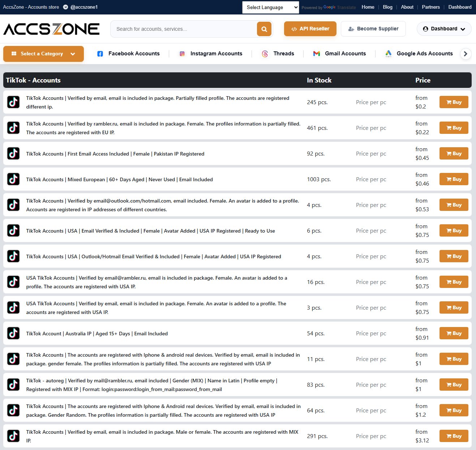
Task: Click TikTok icon for Mixed European 60+ Days listing
Action: point(14,179)
